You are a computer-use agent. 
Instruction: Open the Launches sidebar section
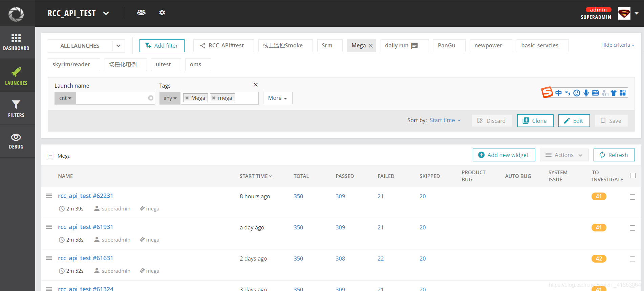click(x=16, y=76)
